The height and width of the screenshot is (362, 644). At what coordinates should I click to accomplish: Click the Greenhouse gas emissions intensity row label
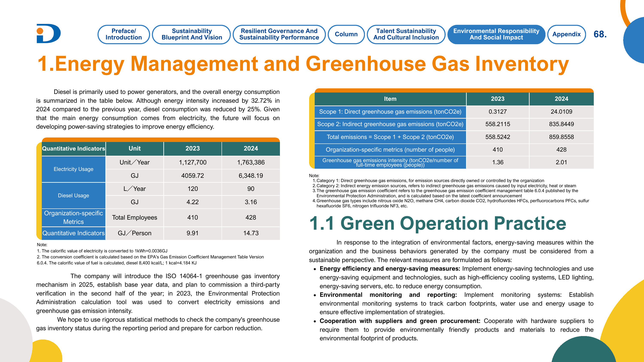pos(390,162)
